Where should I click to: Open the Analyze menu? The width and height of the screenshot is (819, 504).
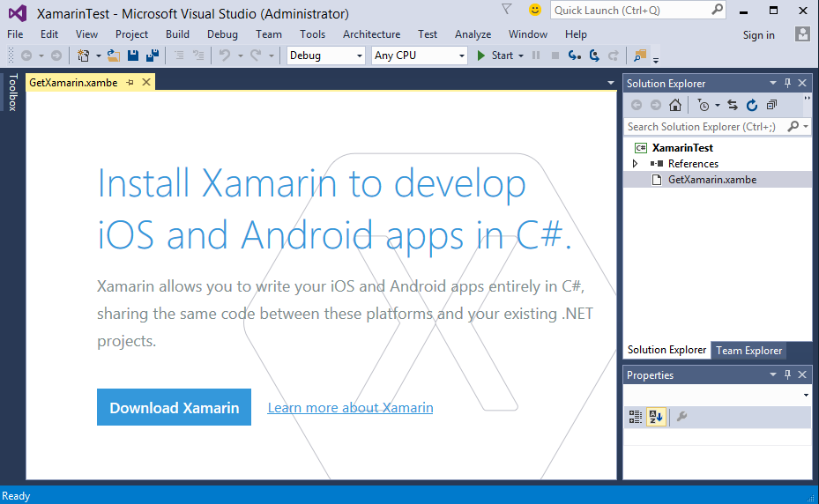coord(473,34)
